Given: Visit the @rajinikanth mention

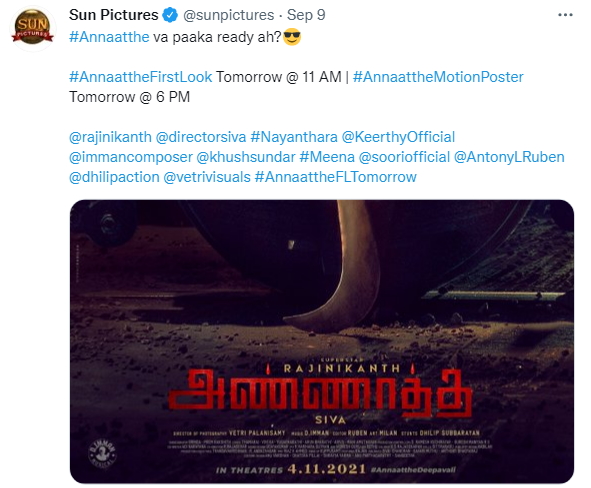Looking at the screenshot, I should (x=110, y=137).
